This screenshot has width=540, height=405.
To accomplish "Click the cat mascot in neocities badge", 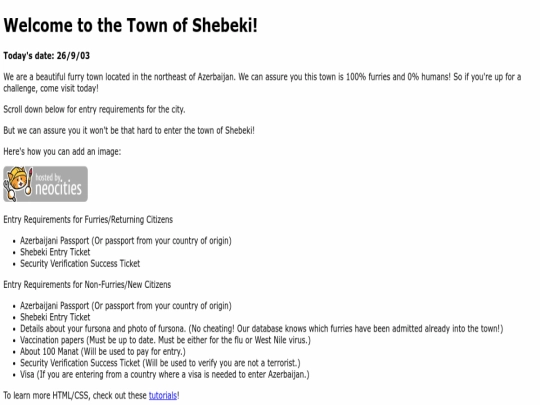I will (18, 183).
